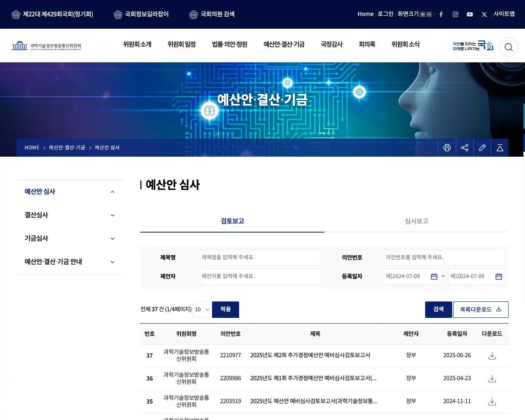Viewport: 525px width, 420px height.
Task: Click the 목록다운로드 button
Action: (x=481, y=309)
